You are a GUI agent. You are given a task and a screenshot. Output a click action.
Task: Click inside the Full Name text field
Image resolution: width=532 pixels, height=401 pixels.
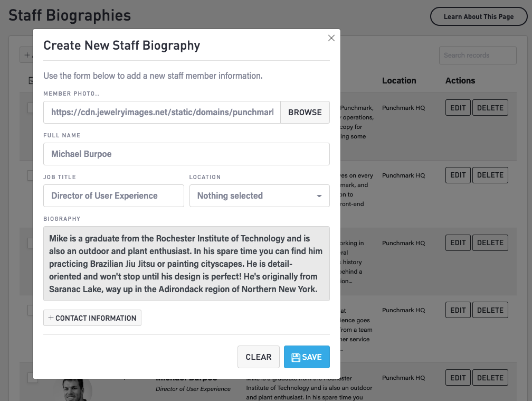click(x=186, y=154)
